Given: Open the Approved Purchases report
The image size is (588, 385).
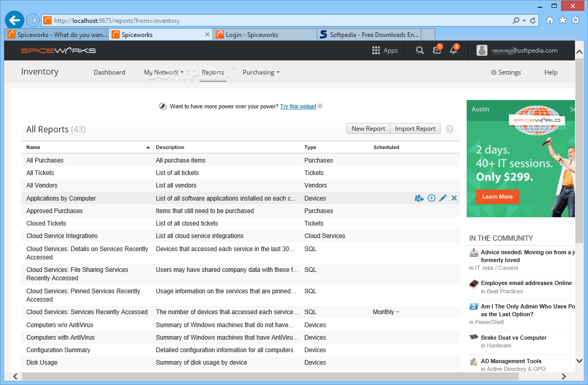Looking at the screenshot, I should coord(54,210).
